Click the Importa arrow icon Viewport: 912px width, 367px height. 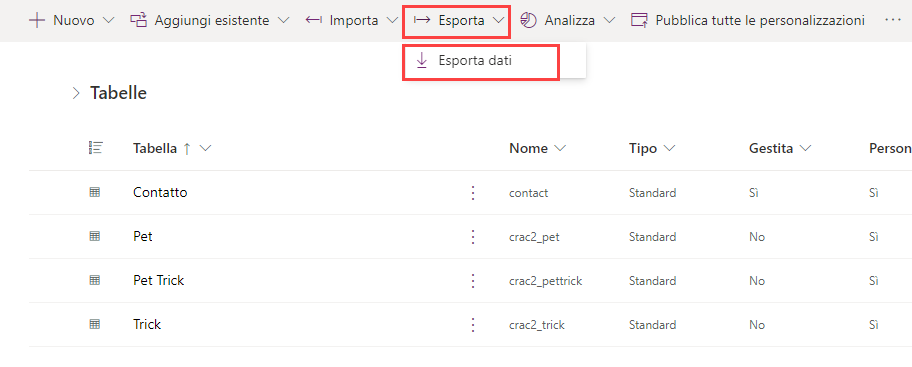coord(314,20)
